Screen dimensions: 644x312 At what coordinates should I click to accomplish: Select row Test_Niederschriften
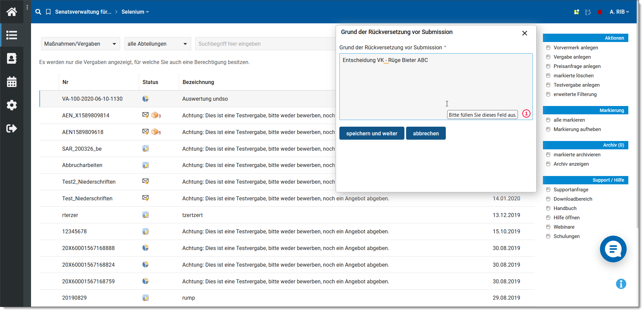click(287, 198)
